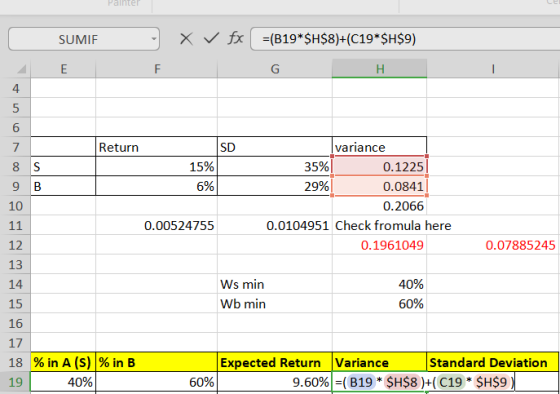
Task: Click the 'Standard Deviation' yellow header
Action: pos(493,363)
